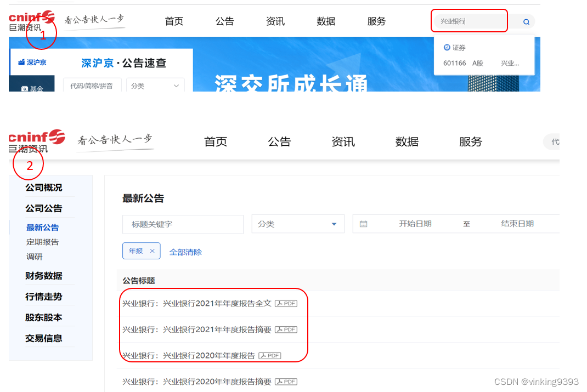The width and height of the screenshot is (587, 392).
Task: Open the 分类 dropdown in 公告速查 panel
Action: pyautogui.click(x=155, y=86)
